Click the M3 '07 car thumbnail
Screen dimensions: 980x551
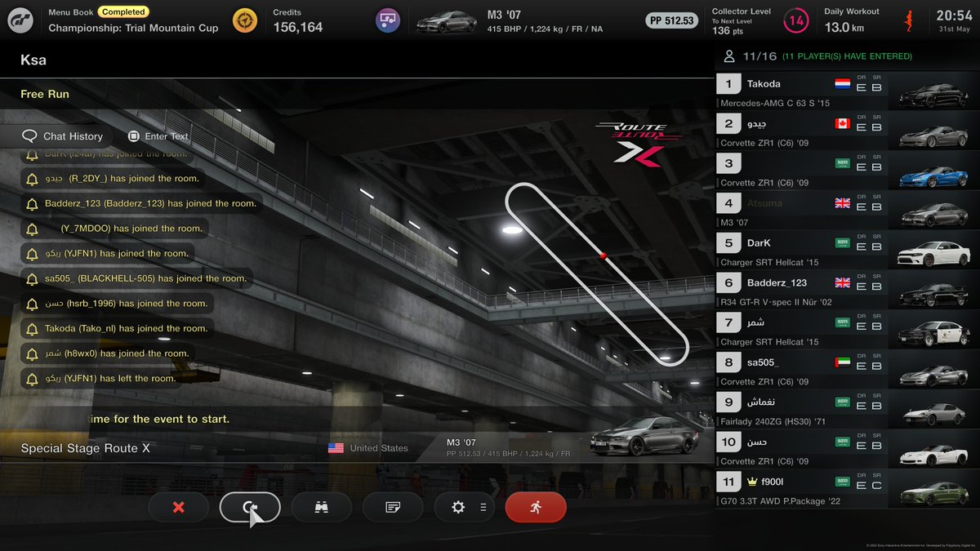(x=447, y=20)
